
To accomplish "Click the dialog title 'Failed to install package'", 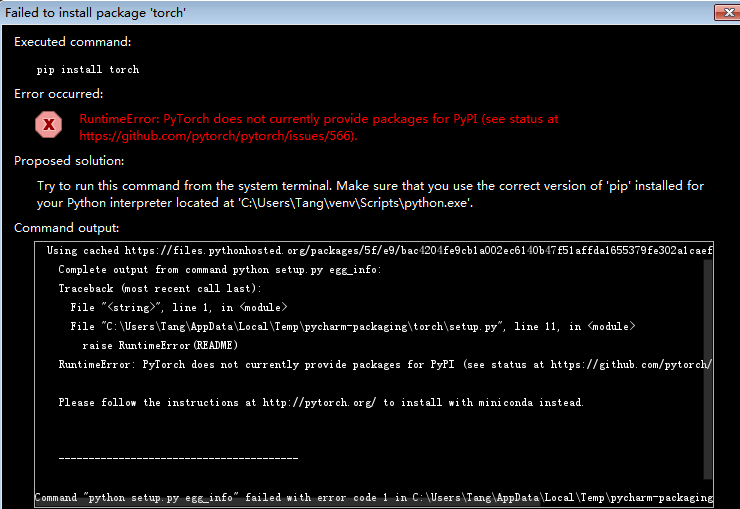I will [x=95, y=13].
